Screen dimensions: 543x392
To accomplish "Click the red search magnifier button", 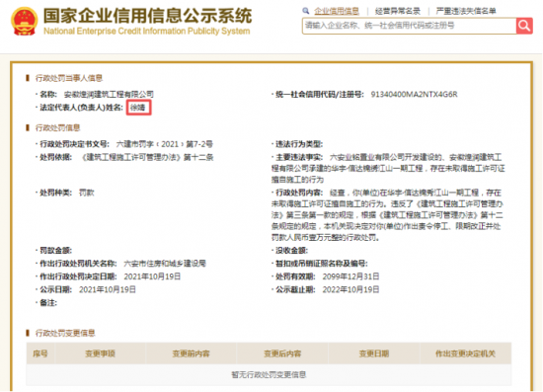I will coord(524,26).
